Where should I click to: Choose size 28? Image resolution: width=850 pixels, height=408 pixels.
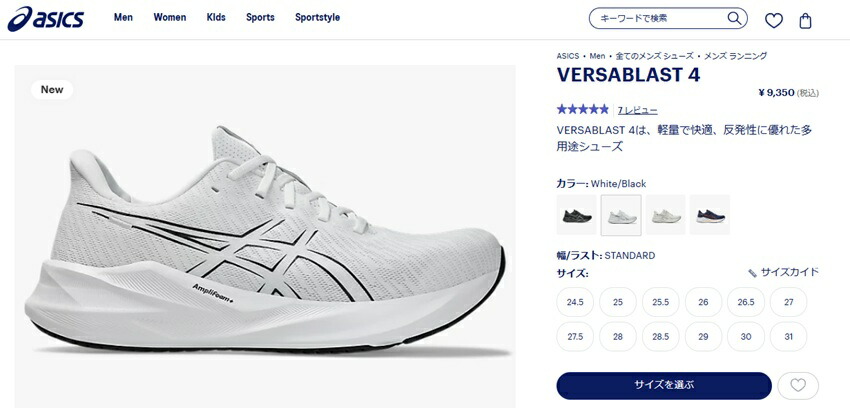tap(617, 336)
